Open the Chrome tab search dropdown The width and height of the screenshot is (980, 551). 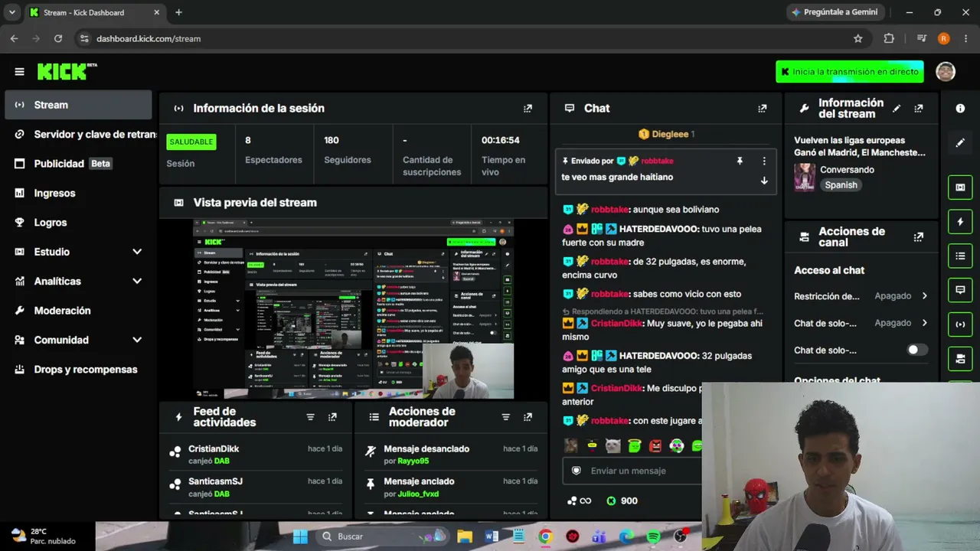coord(11,12)
